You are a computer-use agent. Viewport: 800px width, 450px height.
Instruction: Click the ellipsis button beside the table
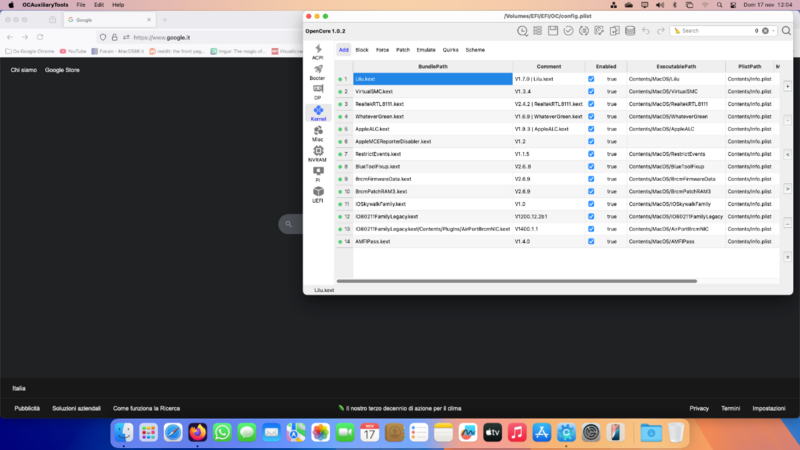point(787,223)
